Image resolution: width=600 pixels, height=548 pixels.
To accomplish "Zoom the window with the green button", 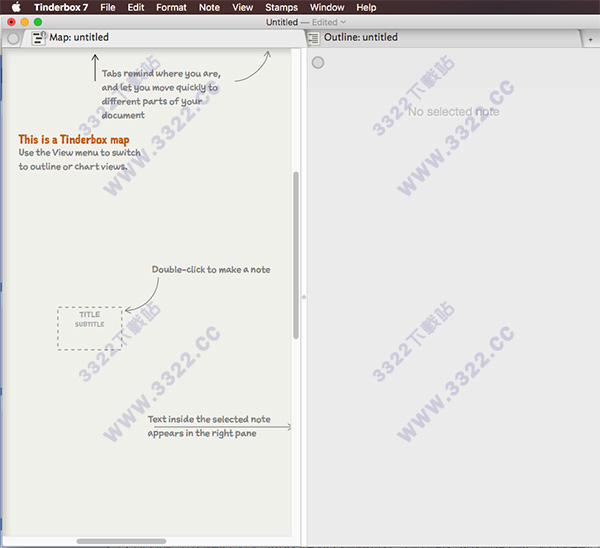I will coord(38,22).
